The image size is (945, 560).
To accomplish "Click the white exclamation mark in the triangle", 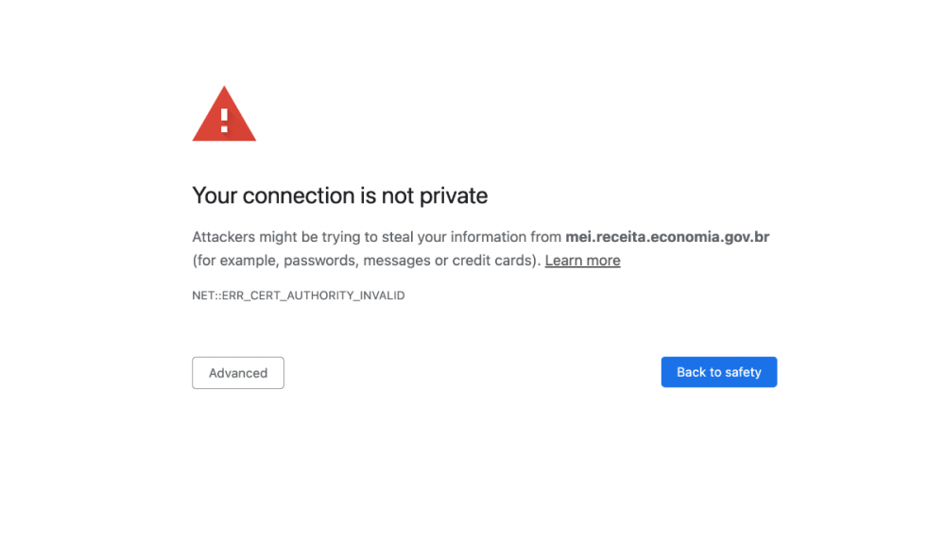I will tap(224, 119).
